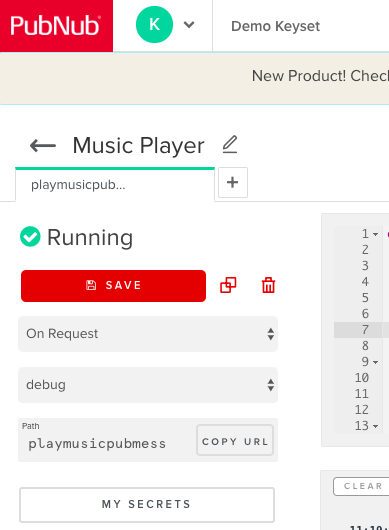Collapse code fold arrow on line 9
This screenshot has height=530, width=389.
click(x=375, y=362)
